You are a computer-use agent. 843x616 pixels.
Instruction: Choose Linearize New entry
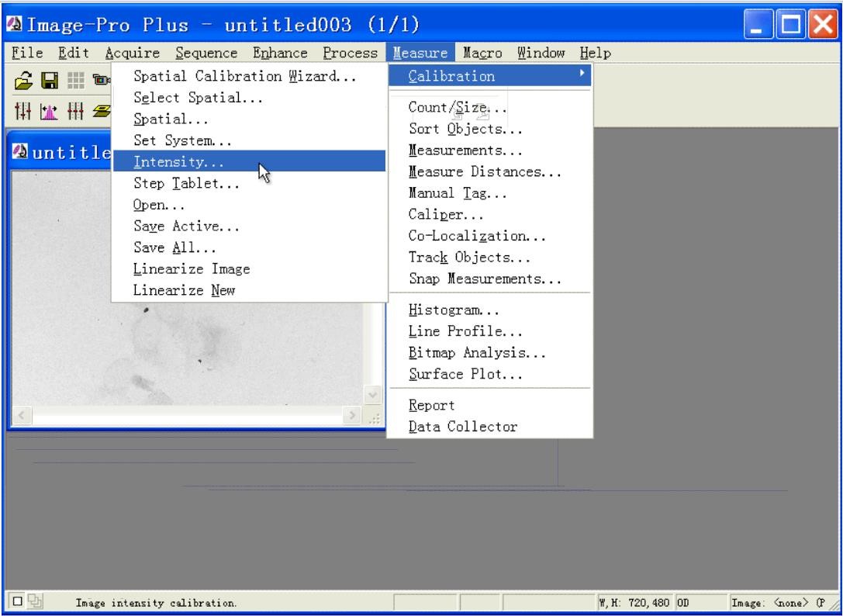[249, 290]
